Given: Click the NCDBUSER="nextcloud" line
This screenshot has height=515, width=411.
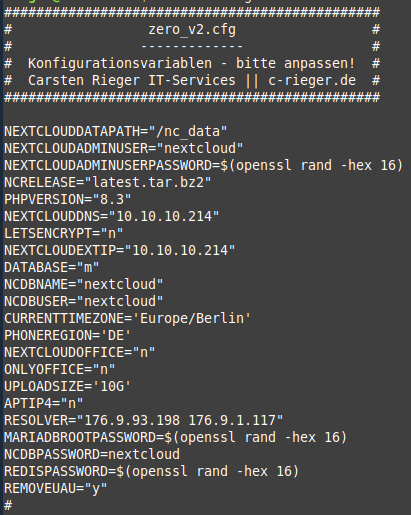Looking at the screenshot, I should pos(84,301).
